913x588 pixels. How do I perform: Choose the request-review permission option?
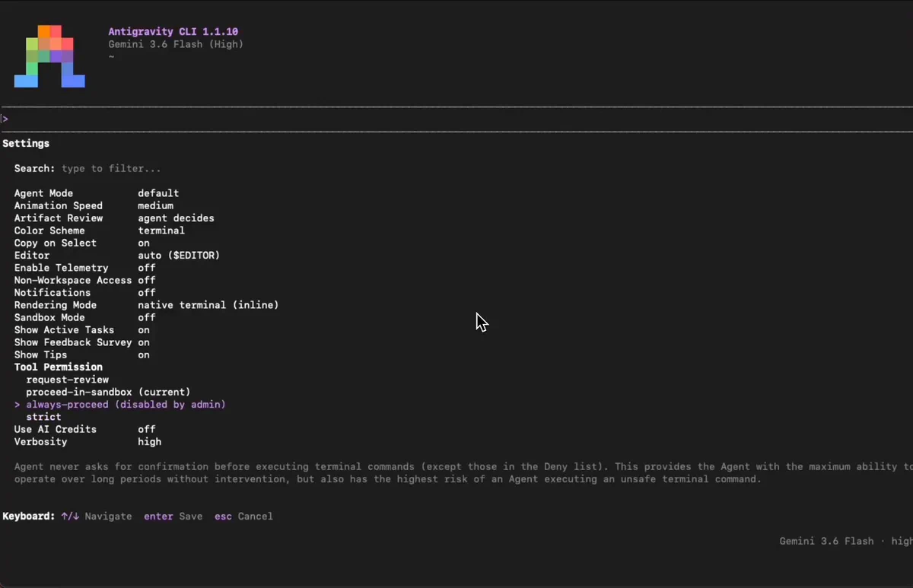click(67, 380)
